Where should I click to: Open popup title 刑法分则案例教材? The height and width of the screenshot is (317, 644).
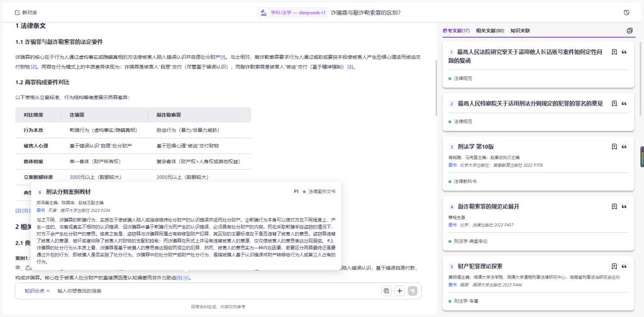[x=68, y=192]
